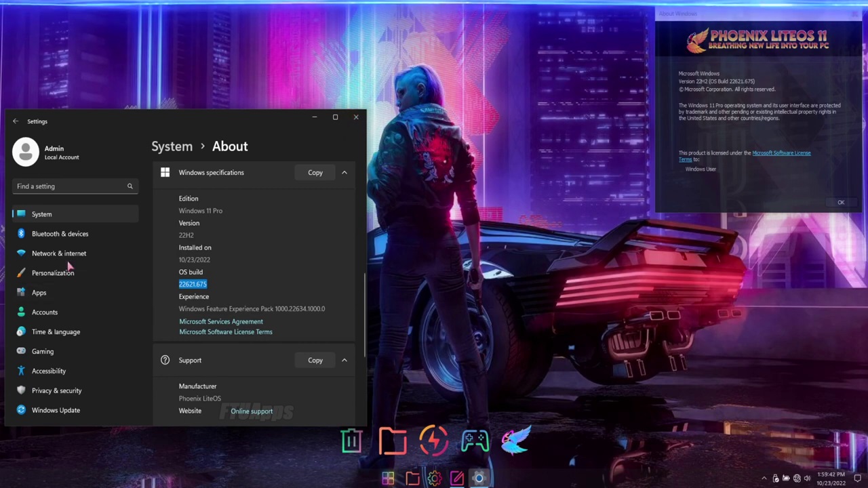Open the recycle bin dock icon
This screenshot has height=488, width=868.
tap(352, 441)
